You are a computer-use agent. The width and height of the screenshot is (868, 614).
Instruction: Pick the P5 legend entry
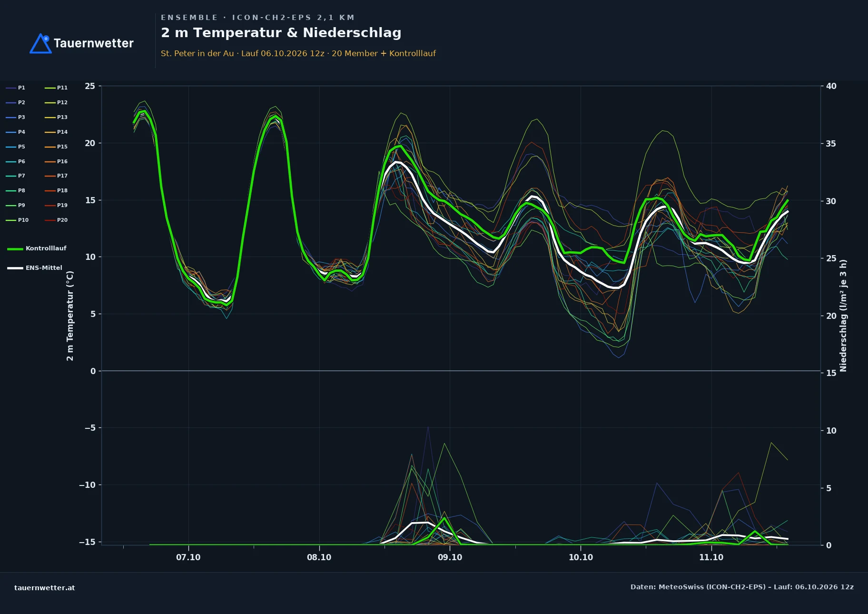pos(16,147)
